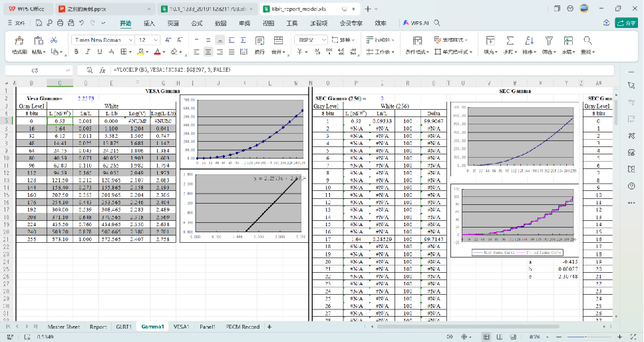Click the Cut scissors icon

[54, 40]
